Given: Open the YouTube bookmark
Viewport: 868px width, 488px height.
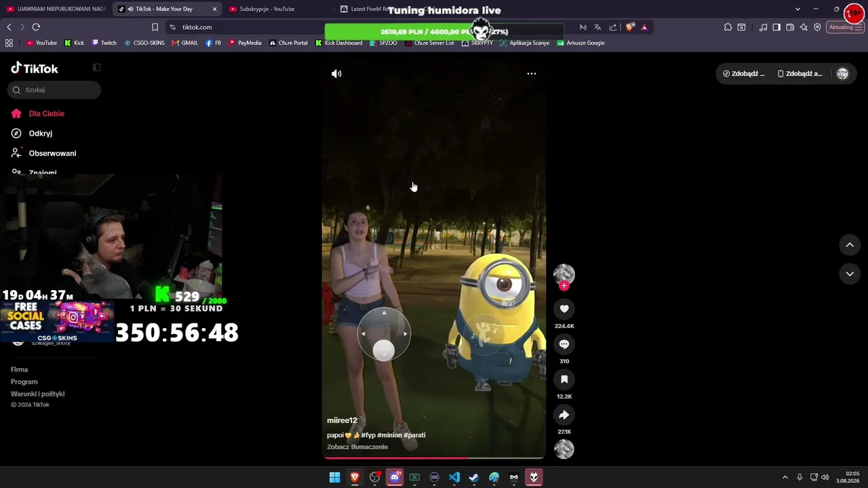Looking at the screenshot, I should (x=41, y=43).
